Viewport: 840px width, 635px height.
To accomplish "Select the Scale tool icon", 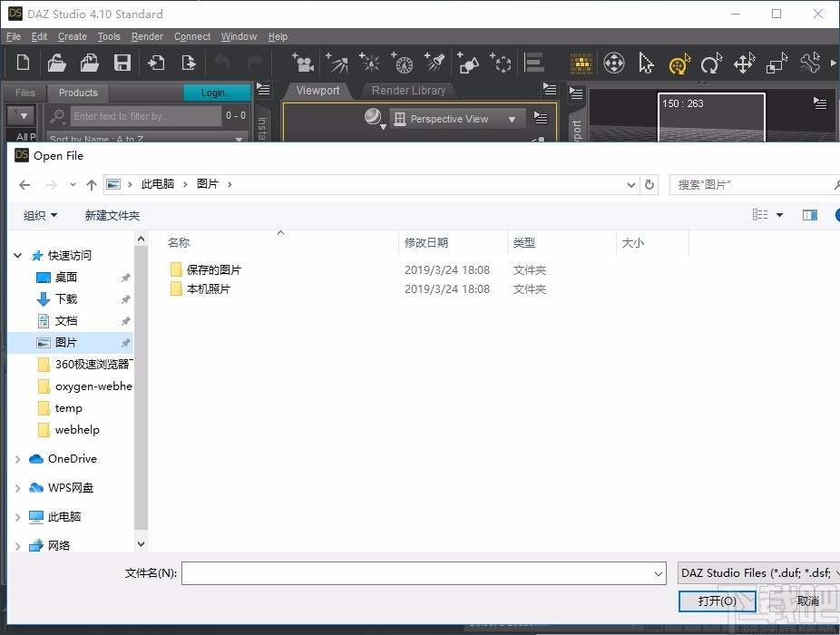I will click(x=777, y=63).
